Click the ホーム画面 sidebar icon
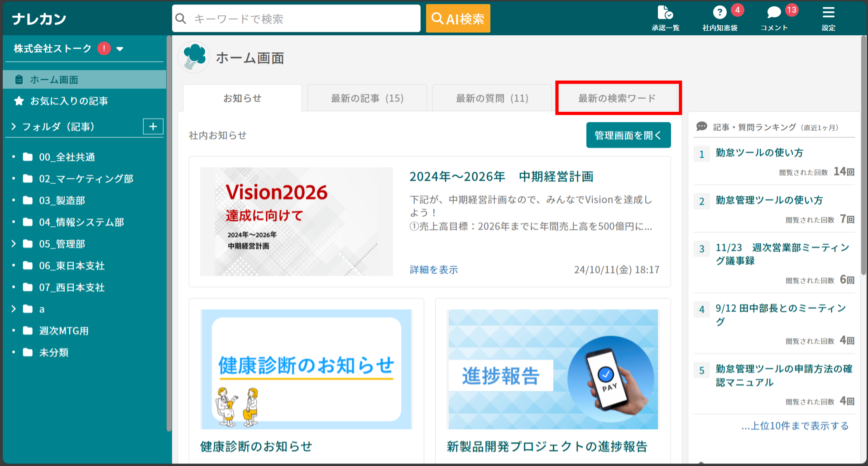The height and width of the screenshot is (466, 868). (19, 79)
